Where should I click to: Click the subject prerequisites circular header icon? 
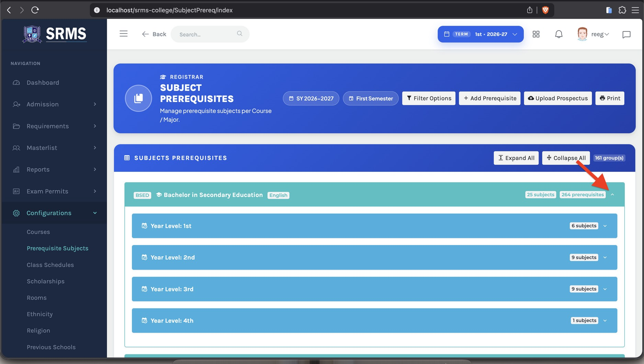138,98
